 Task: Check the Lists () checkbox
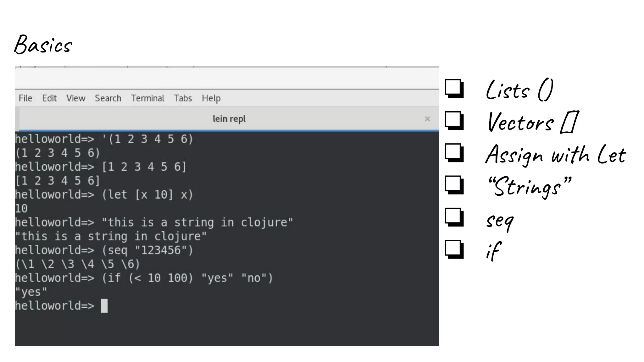(x=454, y=88)
